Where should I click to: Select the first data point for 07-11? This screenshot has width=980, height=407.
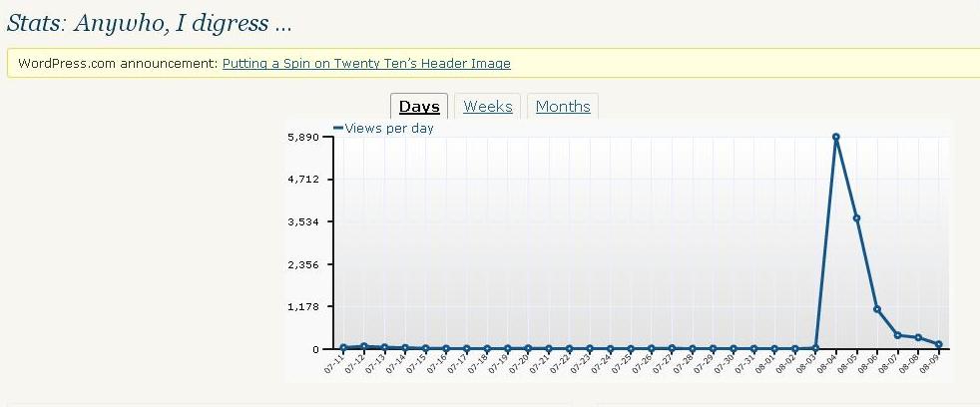[343, 348]
